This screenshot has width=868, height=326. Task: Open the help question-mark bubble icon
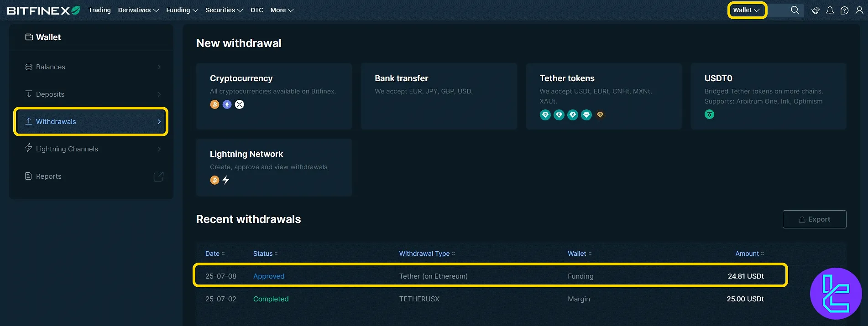pos(845,10)
